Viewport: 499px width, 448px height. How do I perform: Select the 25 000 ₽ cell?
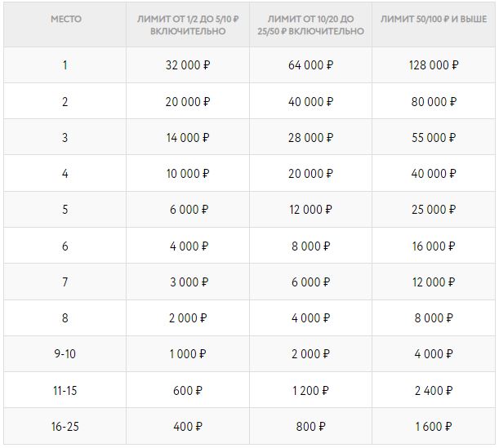click(x=433, y=210)
